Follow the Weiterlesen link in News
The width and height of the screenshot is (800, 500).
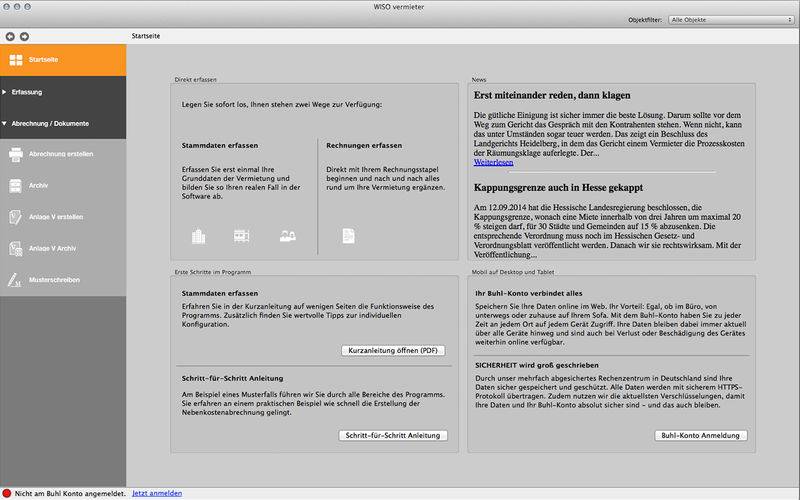pos(493,162)
